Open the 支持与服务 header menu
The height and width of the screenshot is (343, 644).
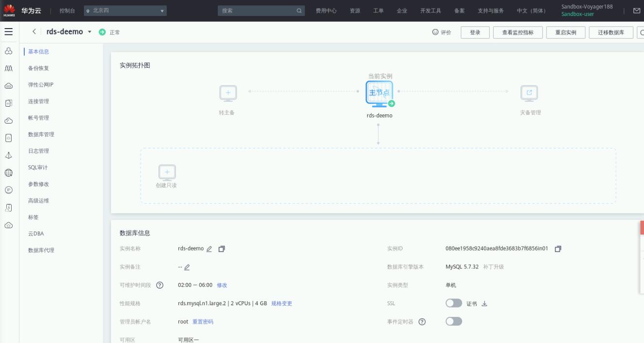491,11
